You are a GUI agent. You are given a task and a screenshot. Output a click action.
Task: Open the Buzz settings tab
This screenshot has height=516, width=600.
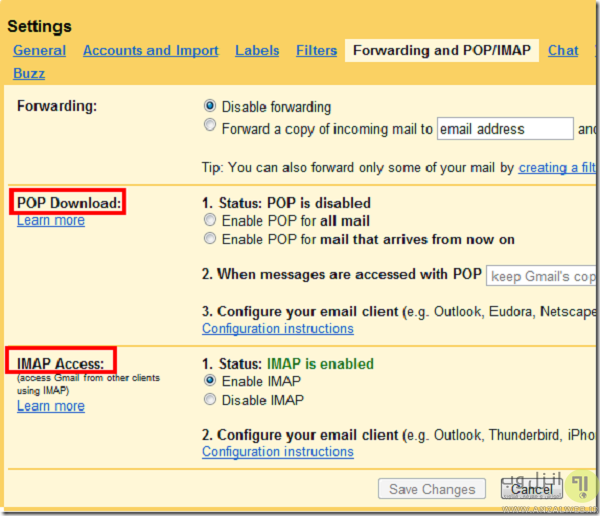(x=29, y=73)
